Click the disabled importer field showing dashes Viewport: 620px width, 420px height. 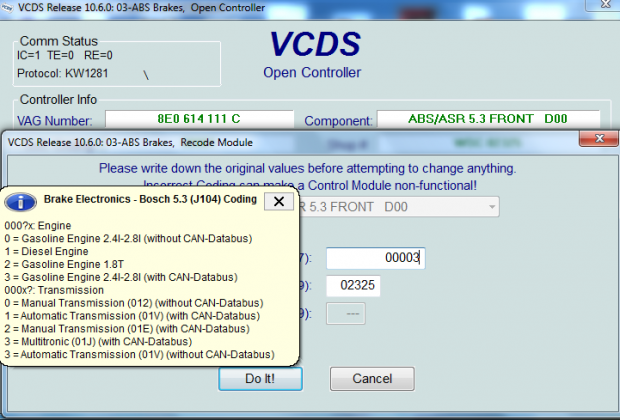point(346,314)
